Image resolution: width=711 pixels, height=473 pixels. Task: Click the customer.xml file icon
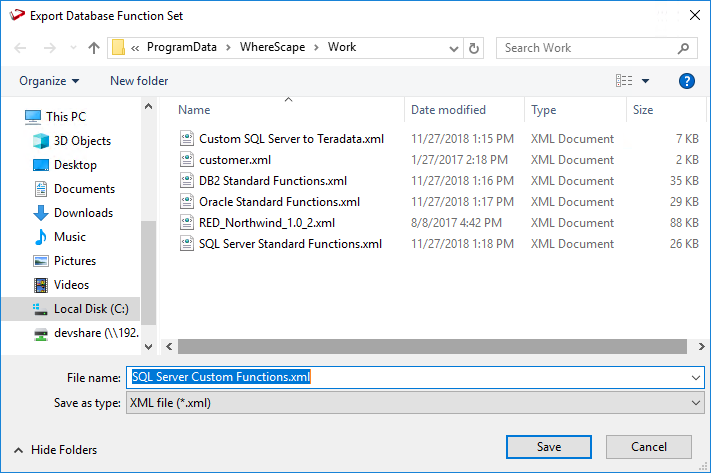(x=186, y=160)
